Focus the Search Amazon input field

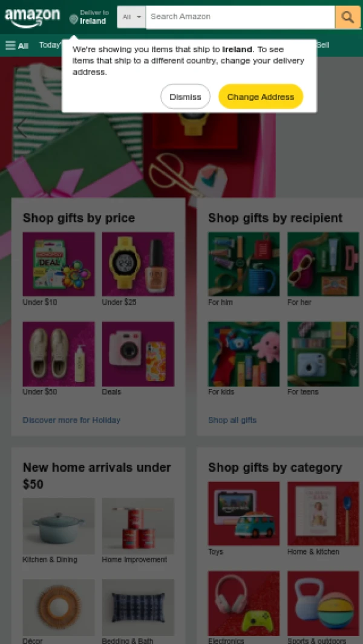click(x=241, y=18)
